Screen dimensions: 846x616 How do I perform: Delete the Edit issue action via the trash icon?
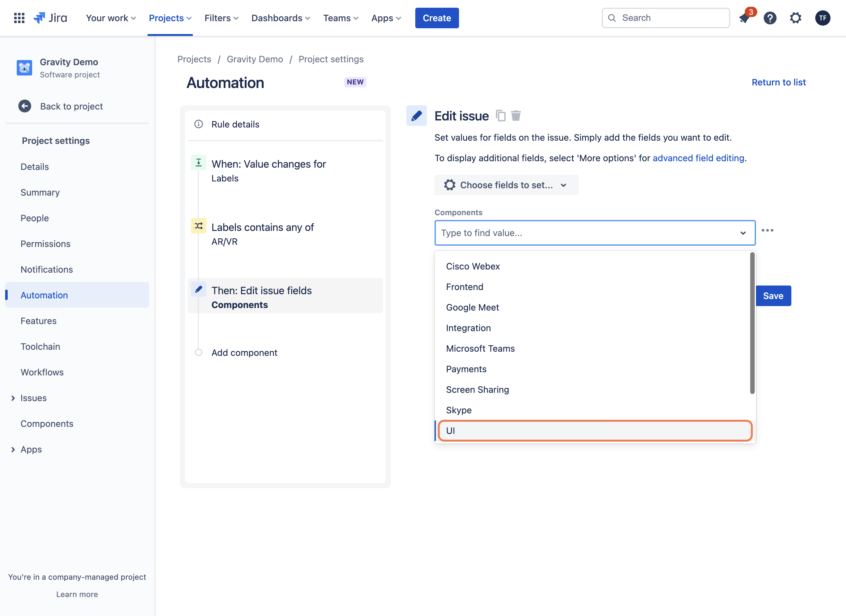pos(516,116)
